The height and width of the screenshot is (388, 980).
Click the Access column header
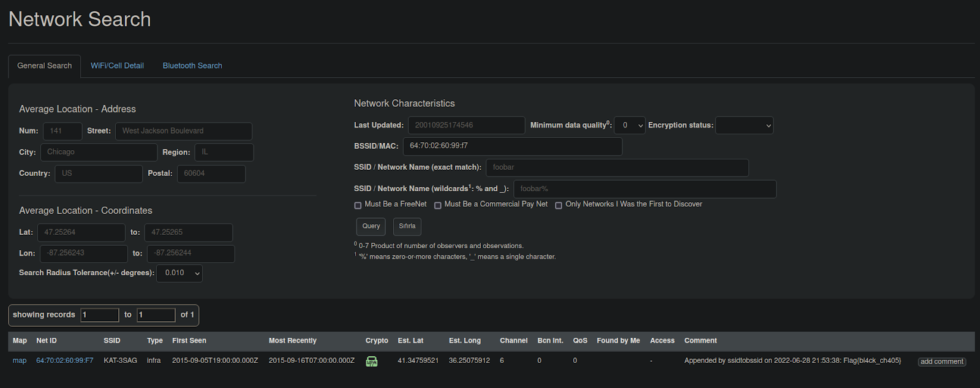(662, 341)
